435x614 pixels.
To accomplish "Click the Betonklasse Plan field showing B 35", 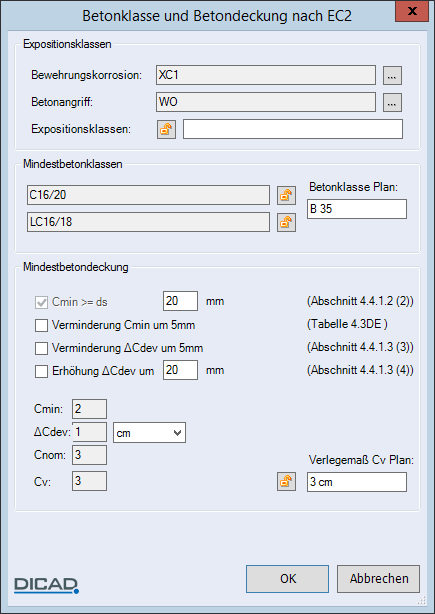I will 357,209.
